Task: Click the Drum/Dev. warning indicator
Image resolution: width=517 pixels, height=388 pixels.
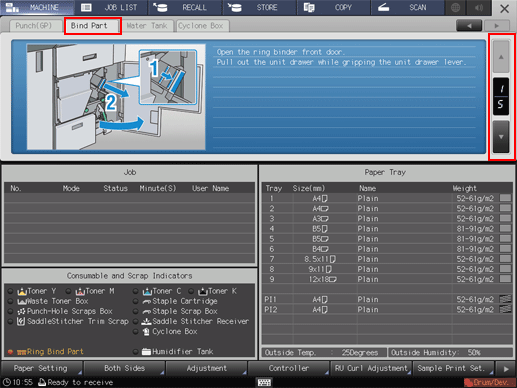Action: pyautogui.click(x=490, y=383)
